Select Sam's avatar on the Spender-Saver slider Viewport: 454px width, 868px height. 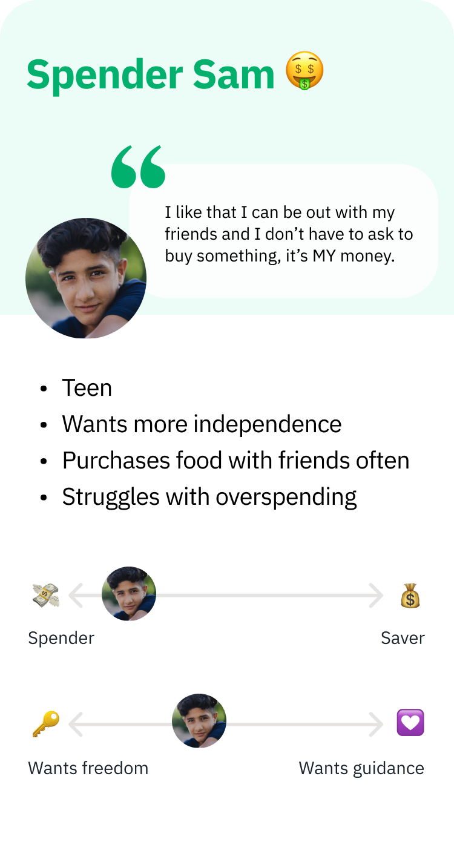[x=129, y=594]
